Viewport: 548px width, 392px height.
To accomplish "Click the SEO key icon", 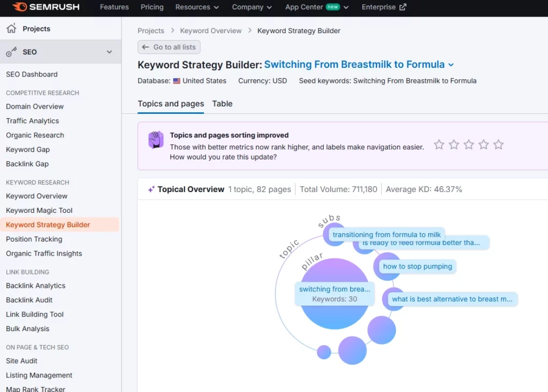I will pos(11,52).
